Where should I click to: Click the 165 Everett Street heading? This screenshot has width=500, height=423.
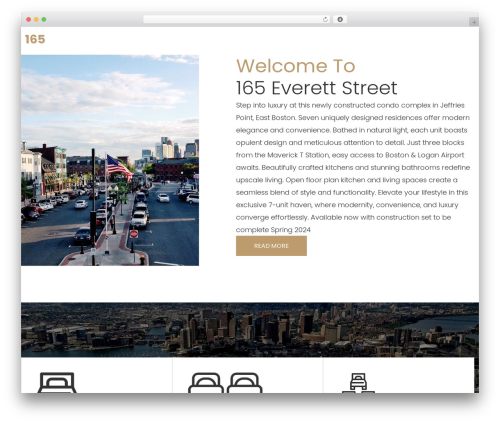(x=316, y=88)
